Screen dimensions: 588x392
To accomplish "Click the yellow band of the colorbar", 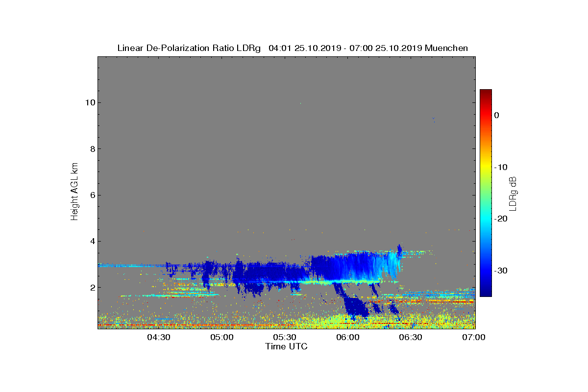I will [486, 167].
